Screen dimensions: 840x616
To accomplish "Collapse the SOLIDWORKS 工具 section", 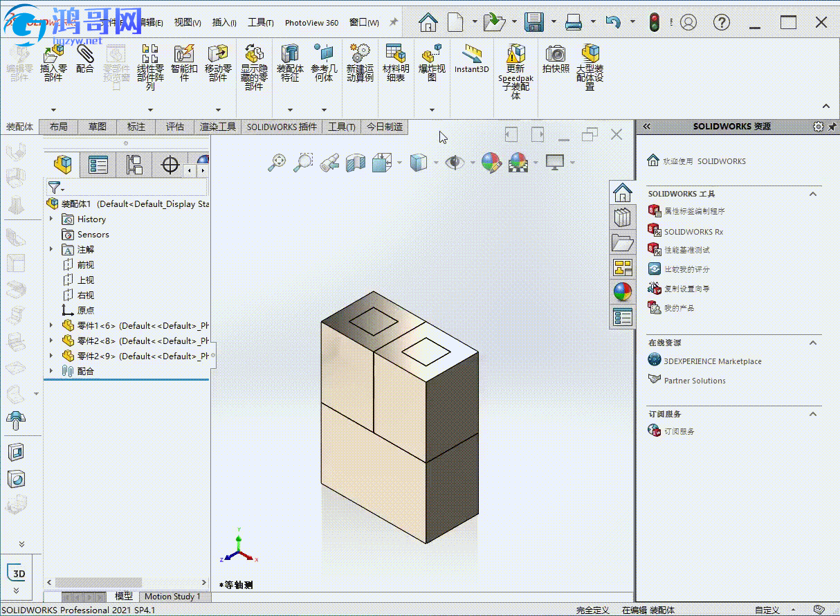I will tap(813, 194).
